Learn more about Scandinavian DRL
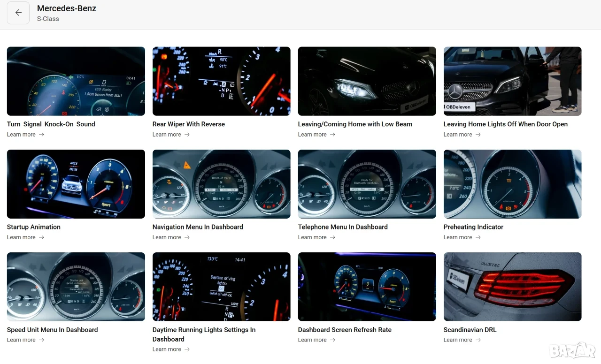Image resolution: width=601 pixels, height=364 pixels. (462, 340)
